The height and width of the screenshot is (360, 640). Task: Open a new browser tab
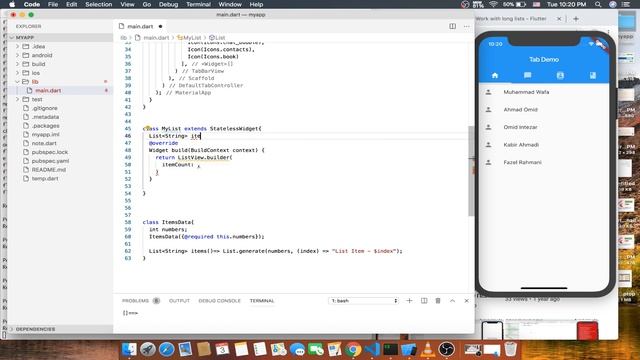pos(576,19)
